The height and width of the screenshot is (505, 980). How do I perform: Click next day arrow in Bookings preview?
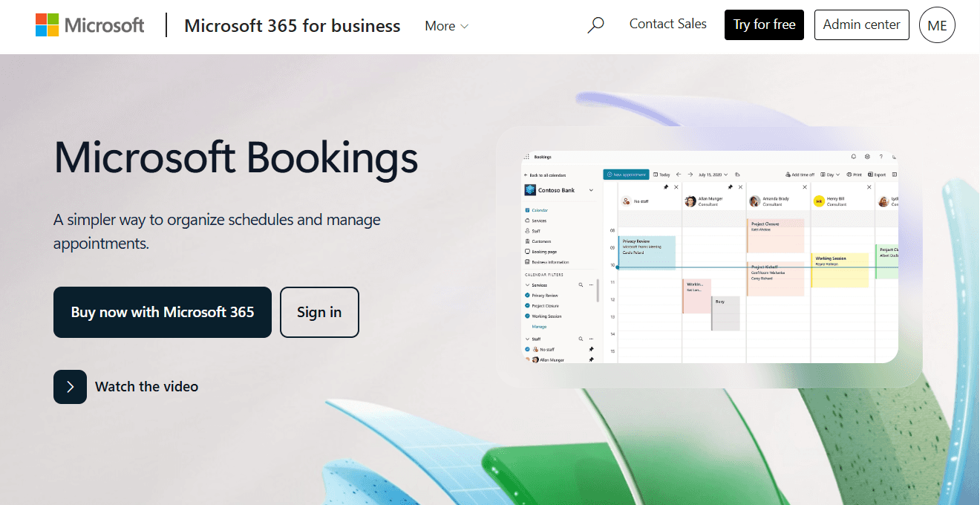pyautogui.click(x=690, y=175)
